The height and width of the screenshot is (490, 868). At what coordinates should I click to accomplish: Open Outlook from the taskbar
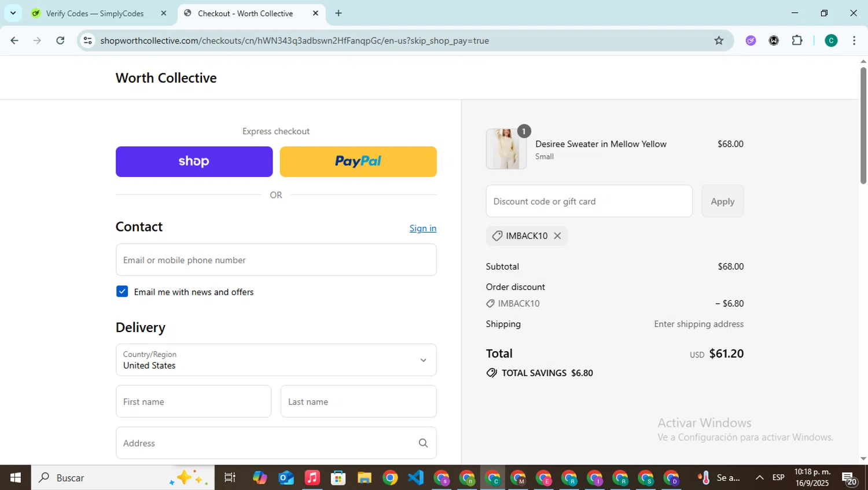click(286, 478)
